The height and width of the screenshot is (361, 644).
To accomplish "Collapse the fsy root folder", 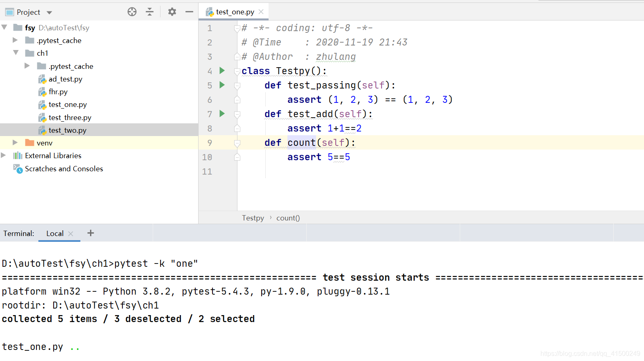I will click(5, 27).
